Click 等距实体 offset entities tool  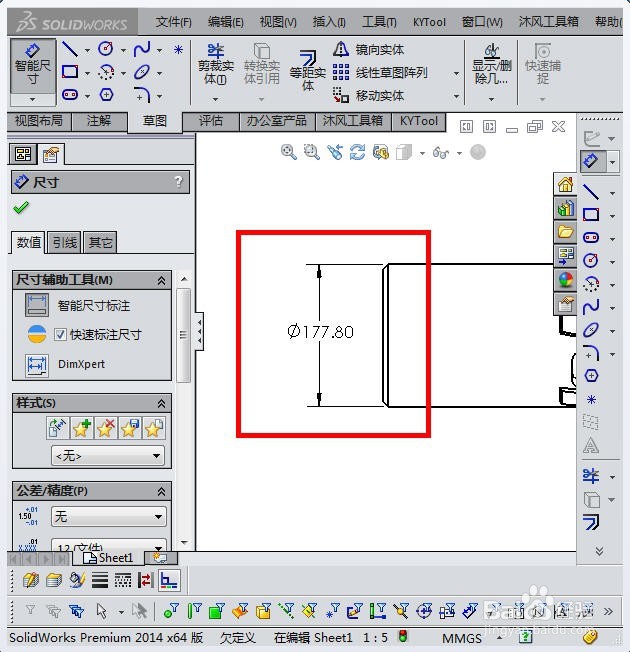(x=307, y=71)
